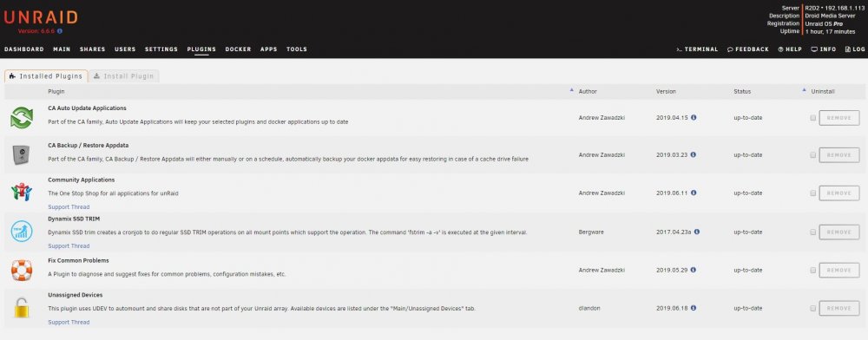
Task: Click Remove for Unassigned Devices
Action: coord(839,308)
